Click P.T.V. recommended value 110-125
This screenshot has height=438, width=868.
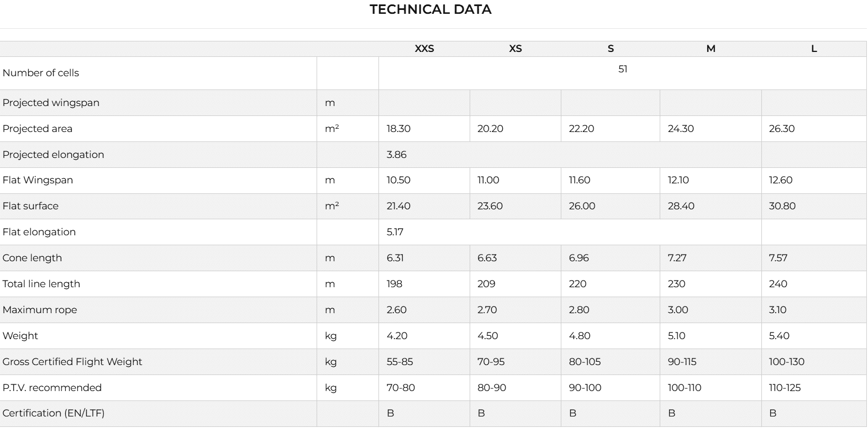pos(785,388)
